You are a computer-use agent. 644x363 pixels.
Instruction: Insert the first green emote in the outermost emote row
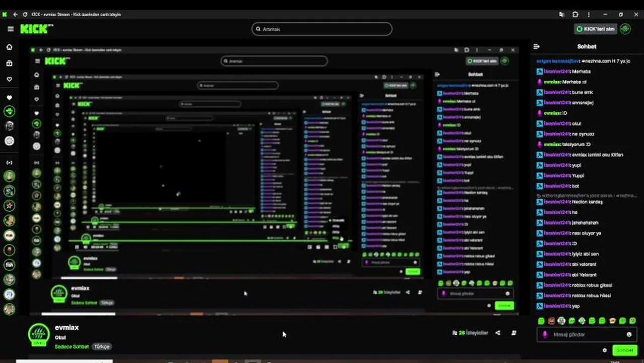tap(541, 321)
